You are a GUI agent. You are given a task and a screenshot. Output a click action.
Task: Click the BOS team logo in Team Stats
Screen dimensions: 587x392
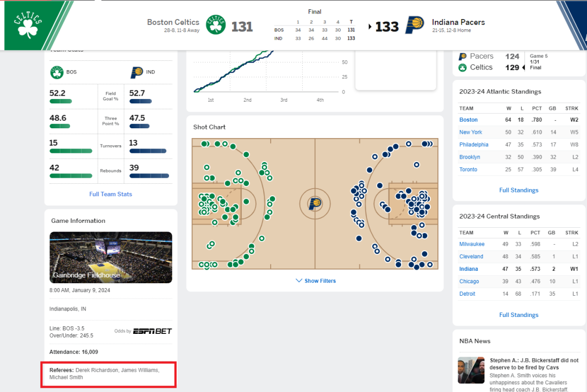(x=57, y=72)
